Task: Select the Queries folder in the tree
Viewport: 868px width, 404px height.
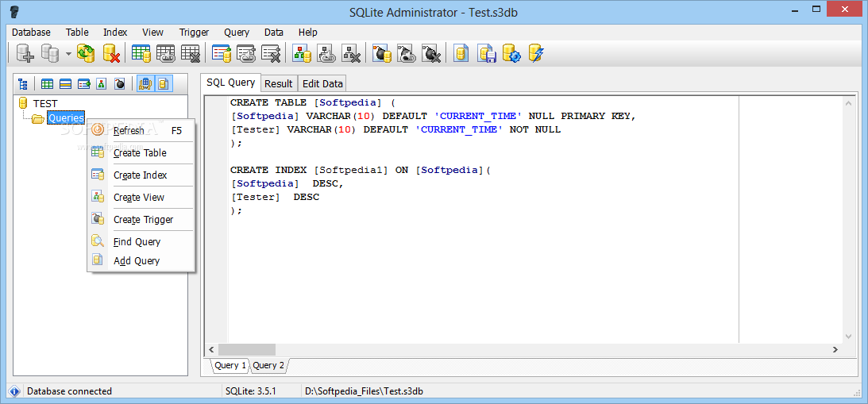Action: tap(66, 118)
